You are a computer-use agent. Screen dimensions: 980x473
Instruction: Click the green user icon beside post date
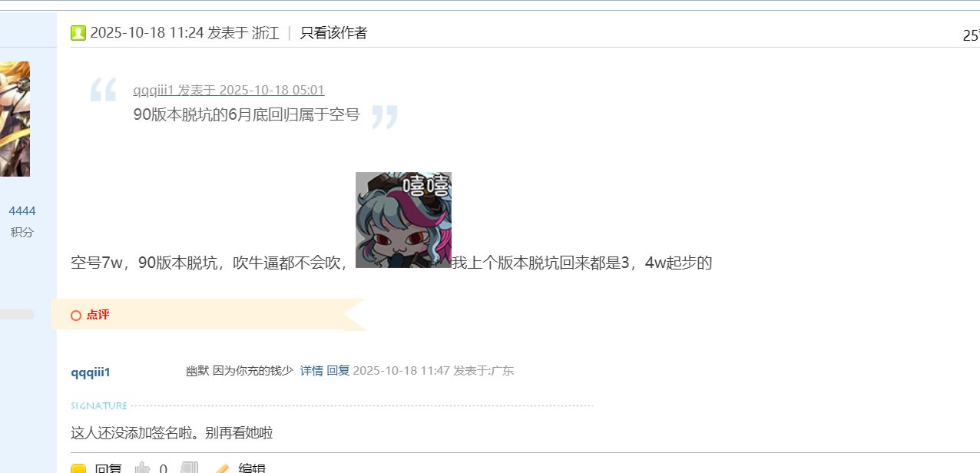[78, 33]
